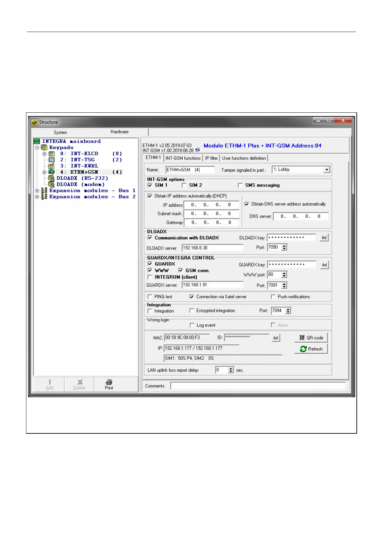Switch to the Hardware tab

tap(119, 132)
